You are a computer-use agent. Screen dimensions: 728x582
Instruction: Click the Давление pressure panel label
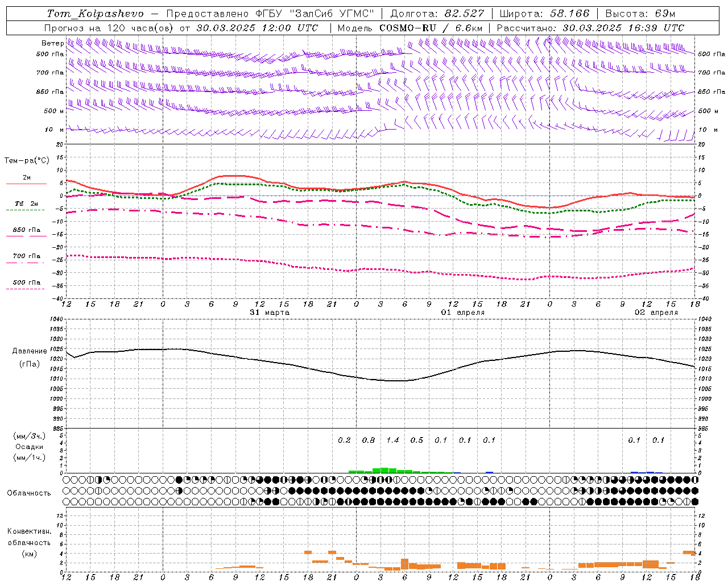30,351
